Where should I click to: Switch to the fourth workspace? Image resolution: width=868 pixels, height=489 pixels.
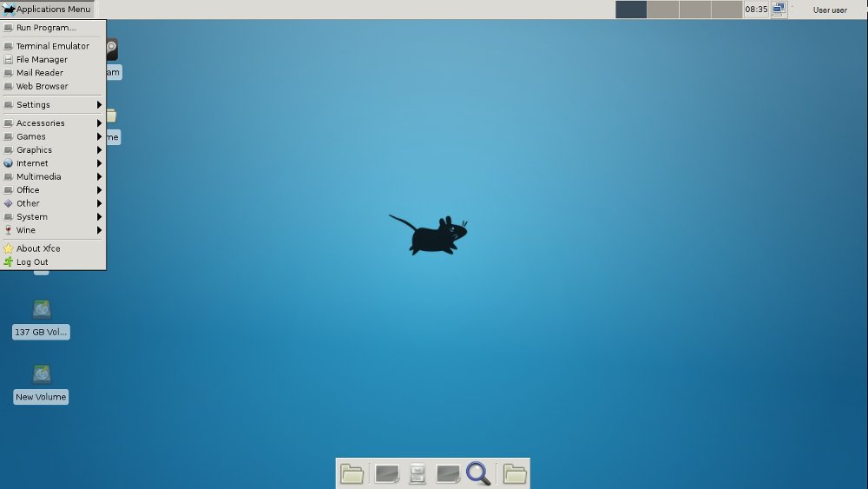727,10
